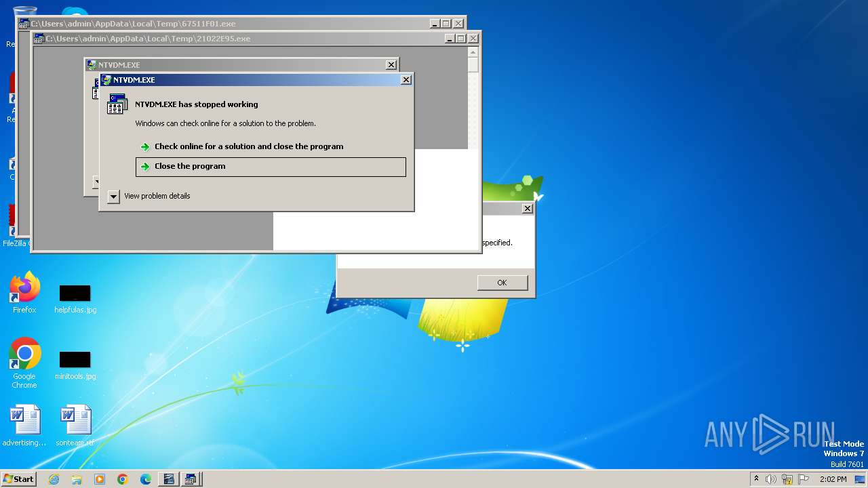Select minitools.jpg desktop file

(x=75, y=365)
